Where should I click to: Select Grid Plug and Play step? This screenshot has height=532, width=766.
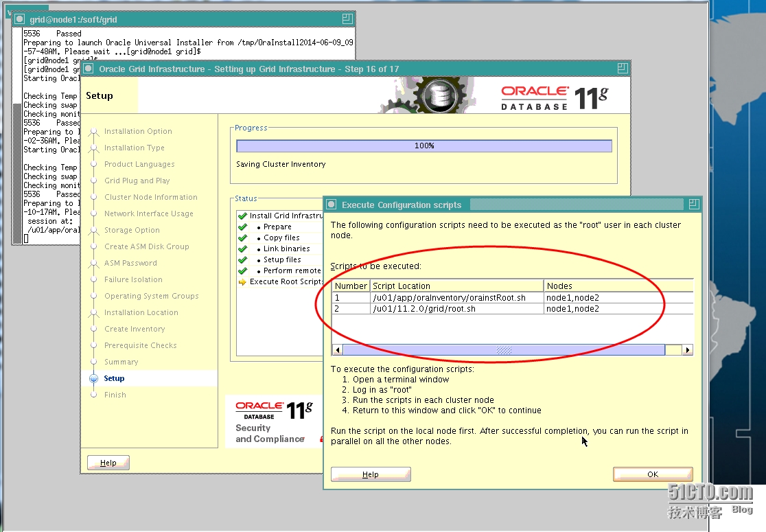coord(137,181)
